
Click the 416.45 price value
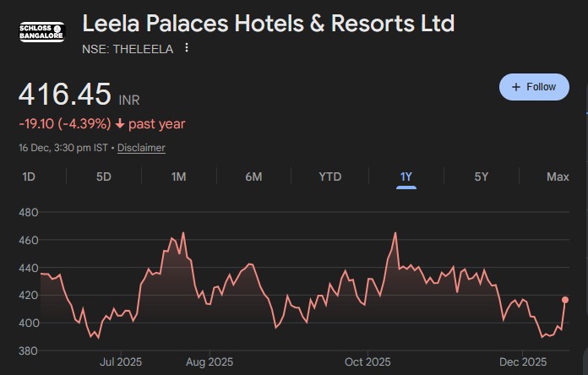click(x=65, y=95)
